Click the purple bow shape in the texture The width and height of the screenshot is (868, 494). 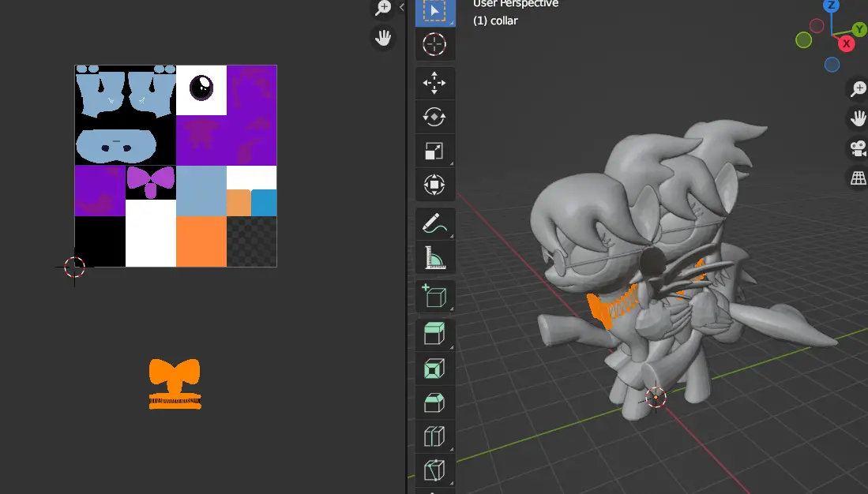pyautogui.click(x=151, y=182)
